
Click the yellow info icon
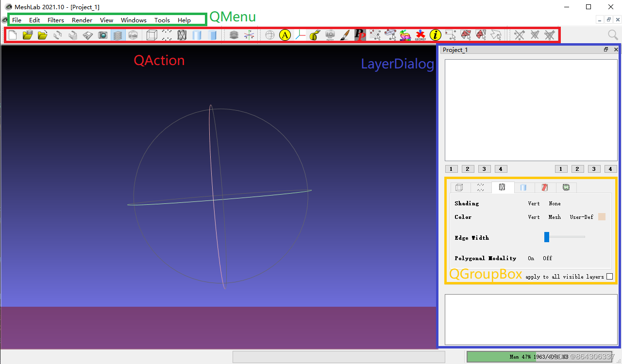tap(436, 35)
